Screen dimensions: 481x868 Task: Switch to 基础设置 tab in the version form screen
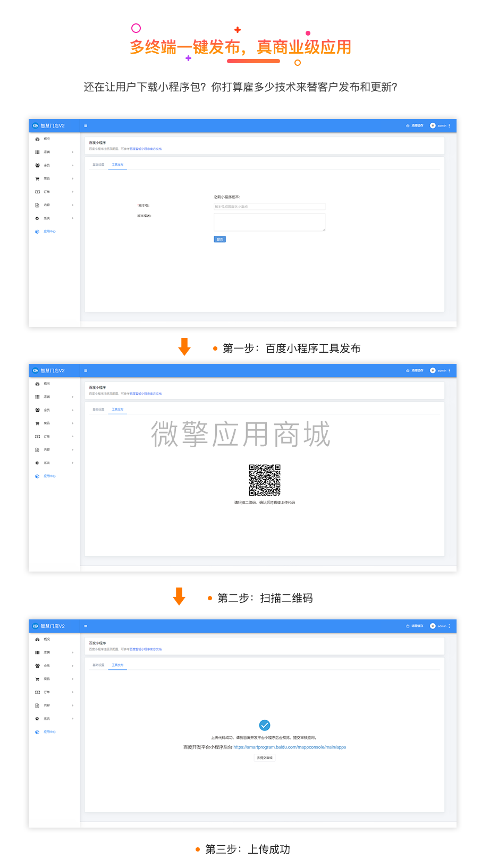tap(98, 165)
